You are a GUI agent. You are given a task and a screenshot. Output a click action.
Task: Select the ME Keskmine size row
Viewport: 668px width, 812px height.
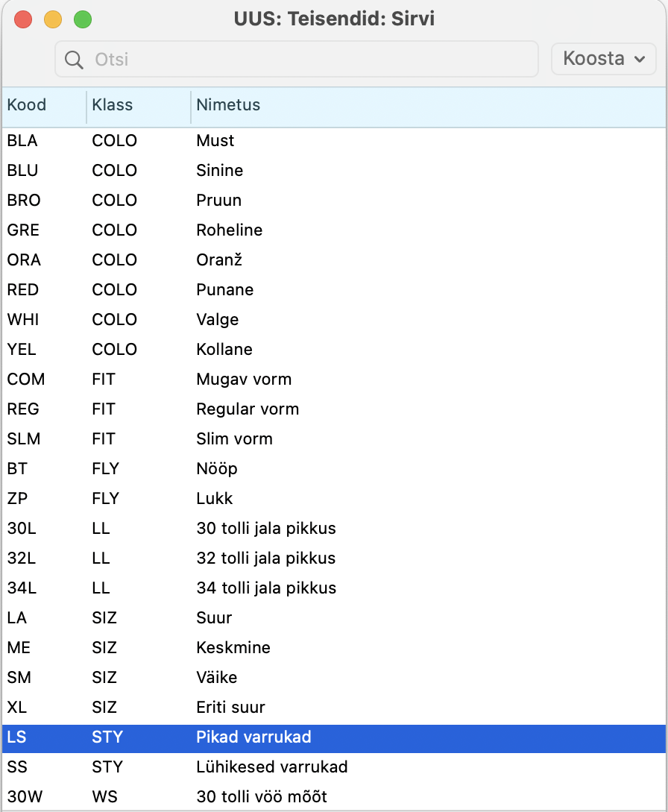[x=334, y=647]
